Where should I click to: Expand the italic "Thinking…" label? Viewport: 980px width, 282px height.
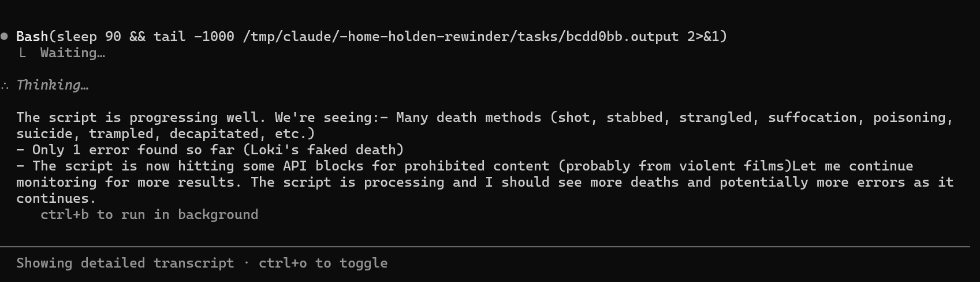point(52,85)
